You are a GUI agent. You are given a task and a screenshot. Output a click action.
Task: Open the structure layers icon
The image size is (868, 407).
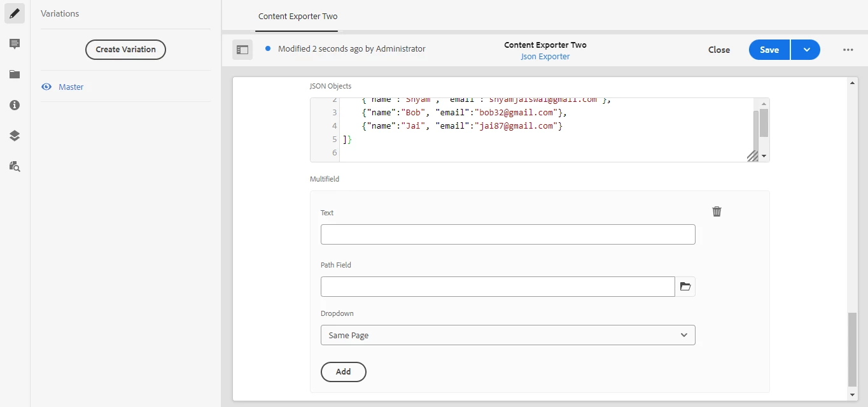(x=15, y=136)
